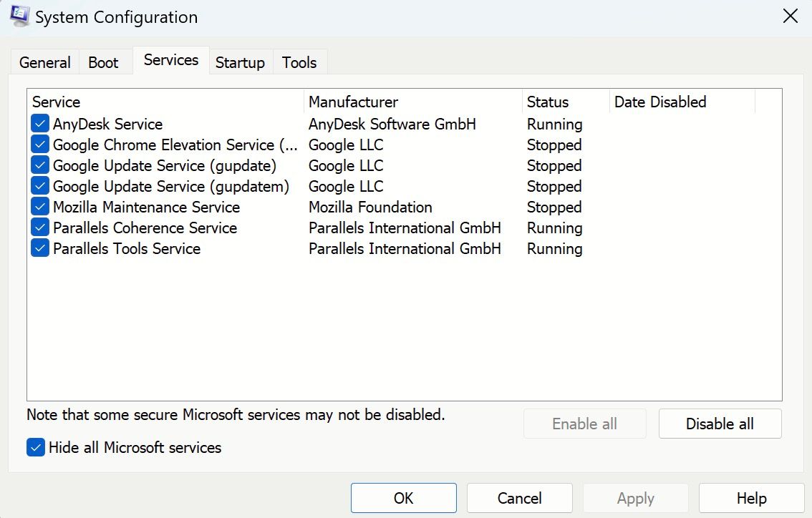812x518 pixels.
Task: Switch to the General tab
Action: [x=44, y=62]
